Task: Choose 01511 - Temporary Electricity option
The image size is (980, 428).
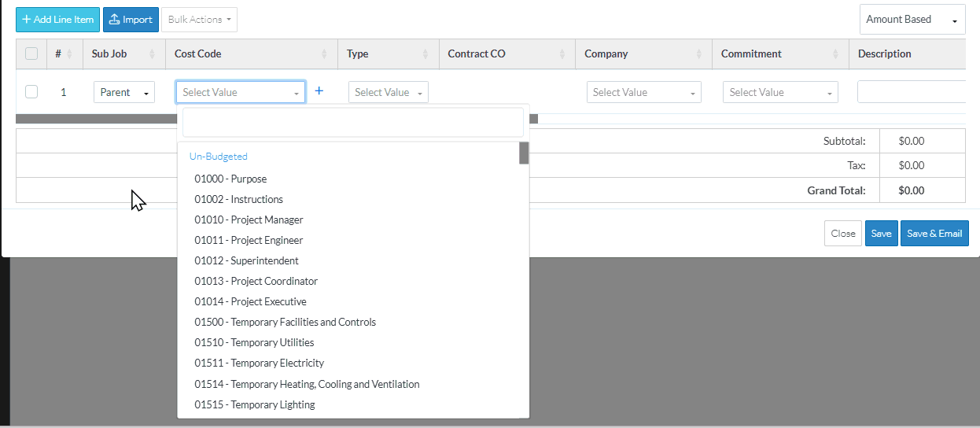Action: (x=259, y=363)
